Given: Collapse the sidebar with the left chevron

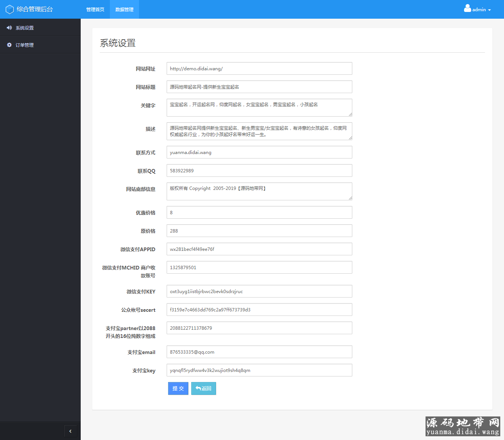Looking at the screenshot, I should pyautogui.click(x=70, y=431).
